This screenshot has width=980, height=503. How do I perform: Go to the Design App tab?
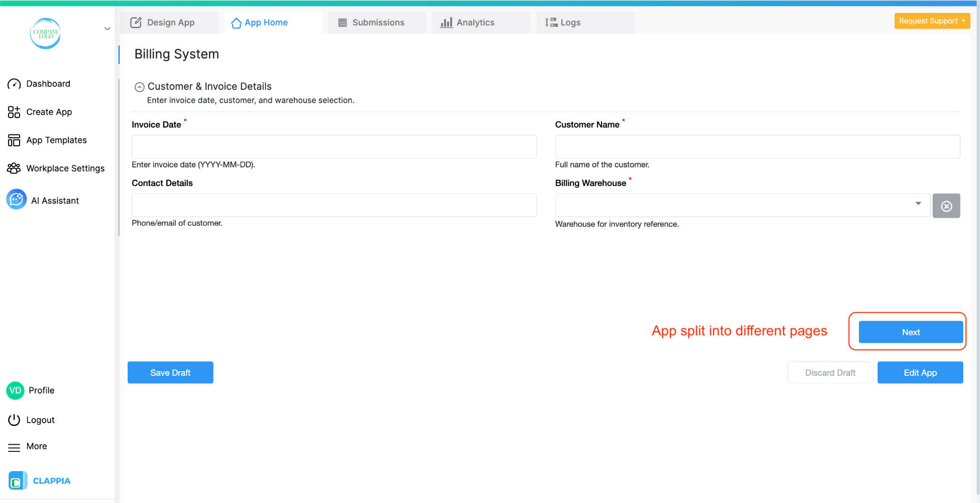coord(170,22)
